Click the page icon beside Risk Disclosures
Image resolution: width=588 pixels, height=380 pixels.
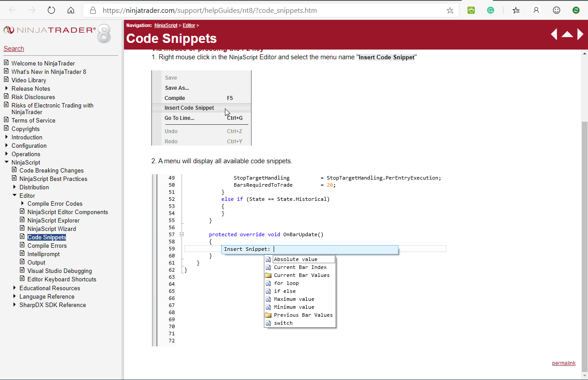[x=6, y=96]
